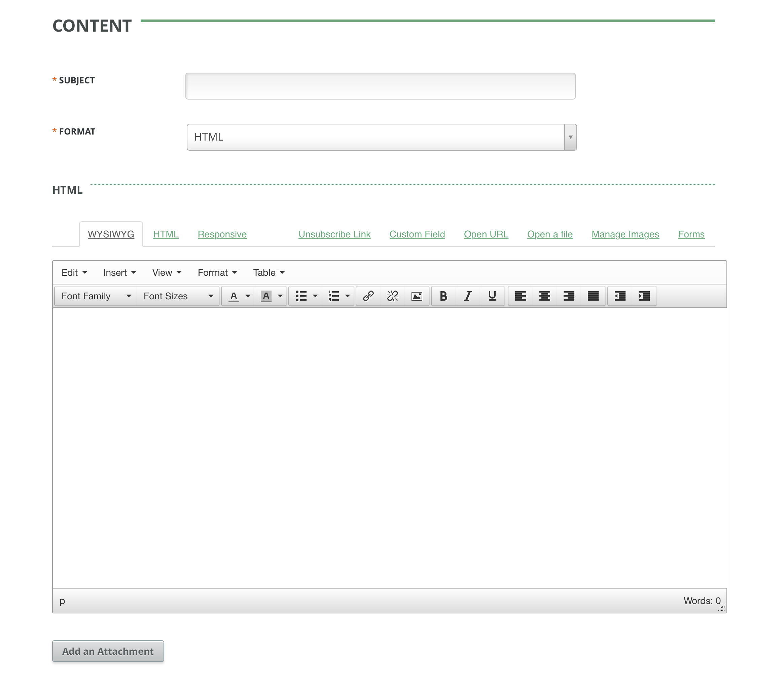This screenshot has height=680, width=784.
Task: Insert a numbered list
Action: 334,296
